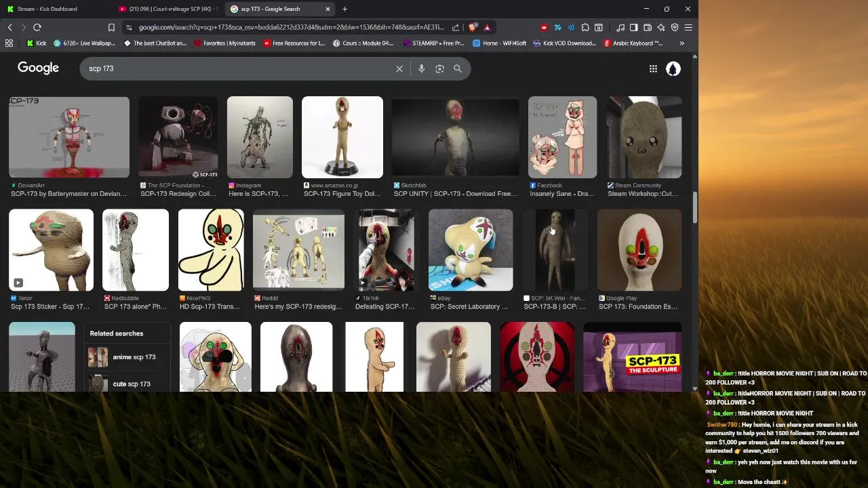Search by image with the Lens icon
The width and height of the screenshot is (868, 488).
click(439, 68)
